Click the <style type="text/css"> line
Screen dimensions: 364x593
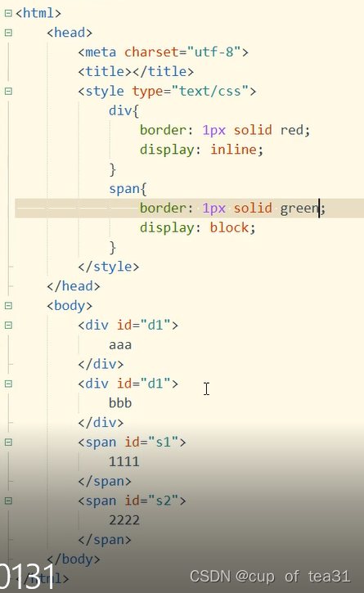pyautogui.click(x=167, y=92)
